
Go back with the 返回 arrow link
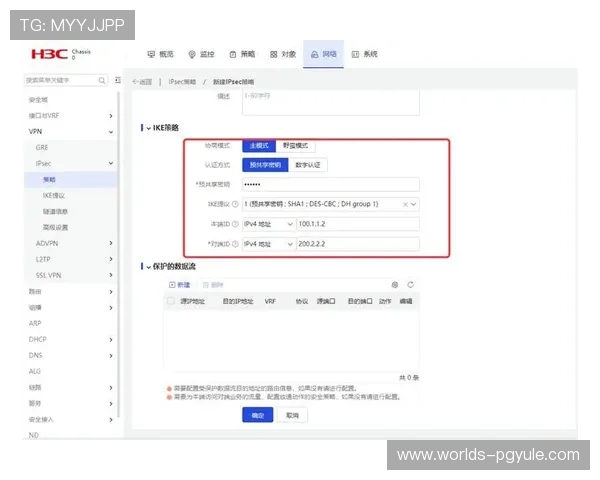(142, 82)
